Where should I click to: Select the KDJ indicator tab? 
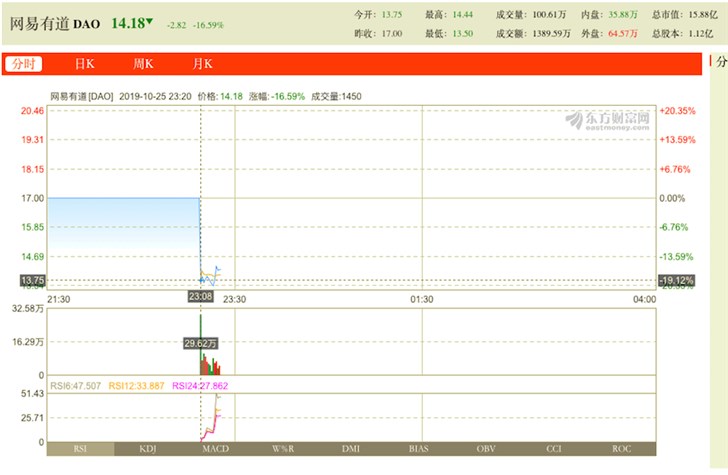click(x=148, y=449)
